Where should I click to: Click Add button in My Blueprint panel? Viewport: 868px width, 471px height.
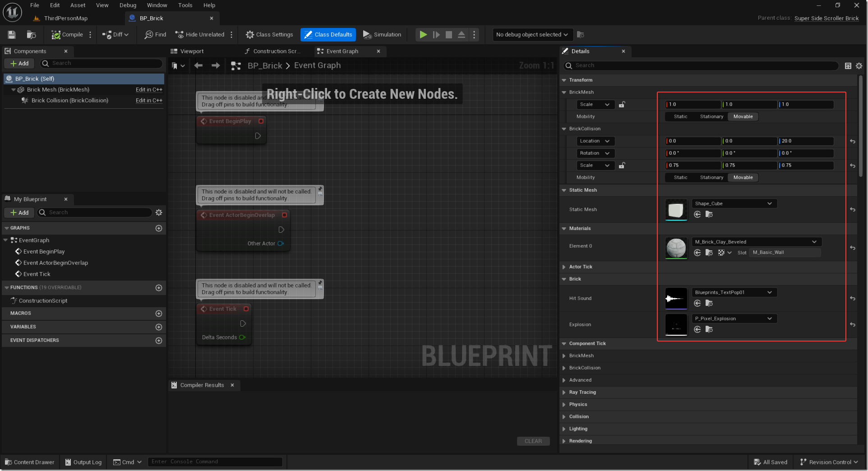19,212
